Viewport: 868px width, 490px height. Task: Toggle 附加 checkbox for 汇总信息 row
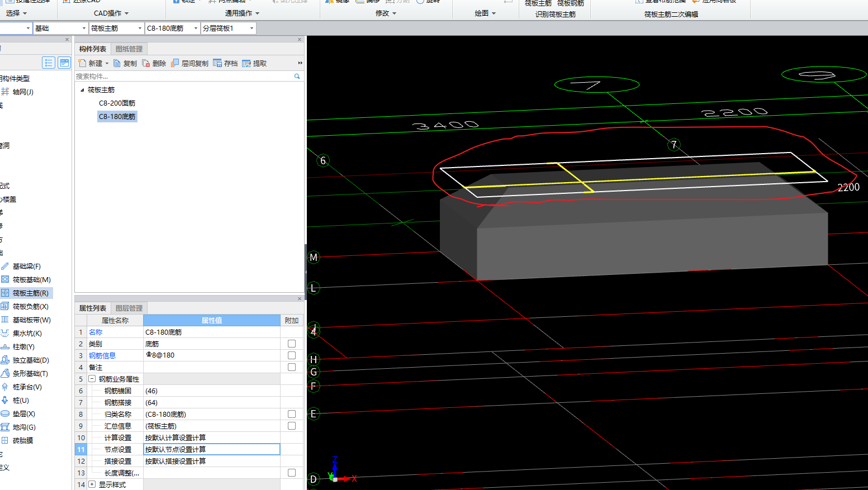[x=292, y=426]
